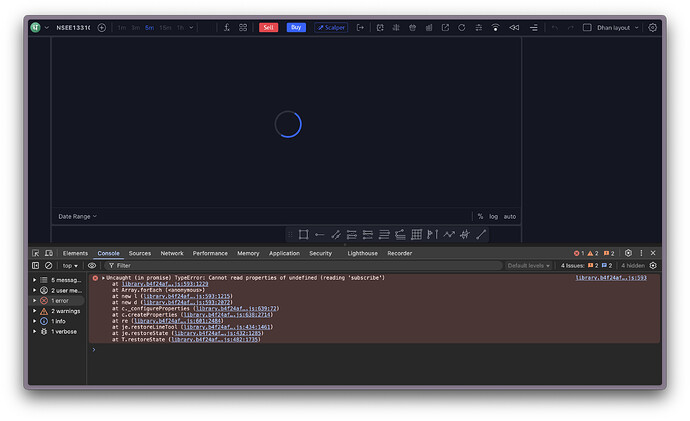Click the NSEE1331 symbol search field

(73, 28)
